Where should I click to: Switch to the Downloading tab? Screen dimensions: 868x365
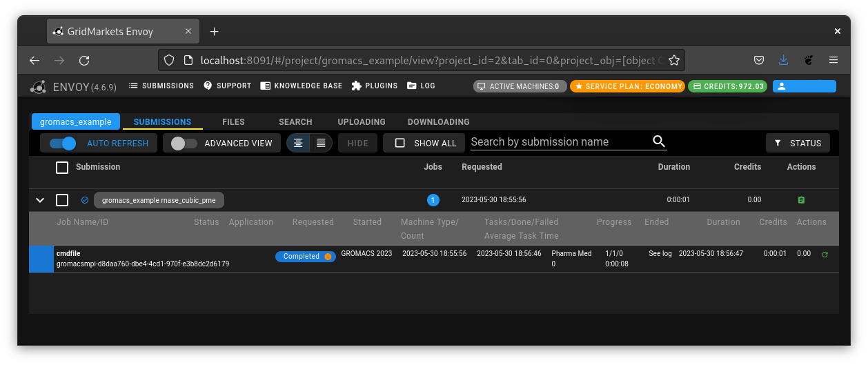pyautogui.click(x=439, y=122)
